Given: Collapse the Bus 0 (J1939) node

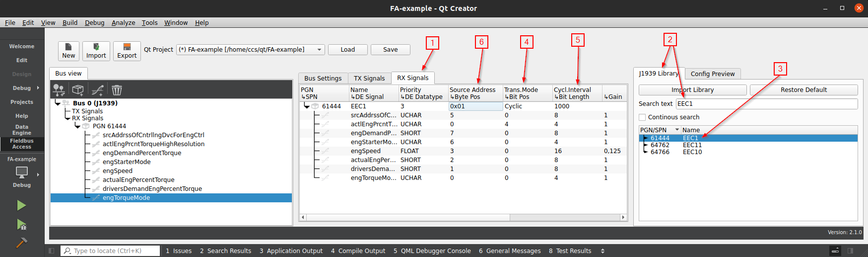Looking at the screenshot, I should coord(58,103).
